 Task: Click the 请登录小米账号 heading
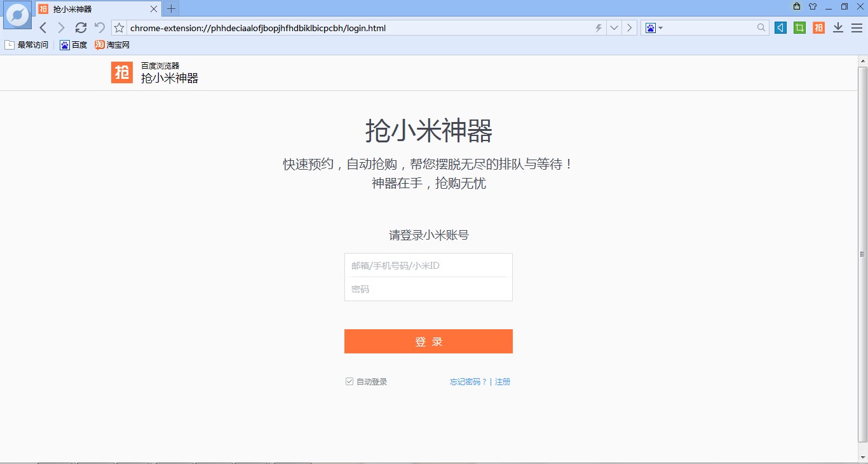[429, 235]
